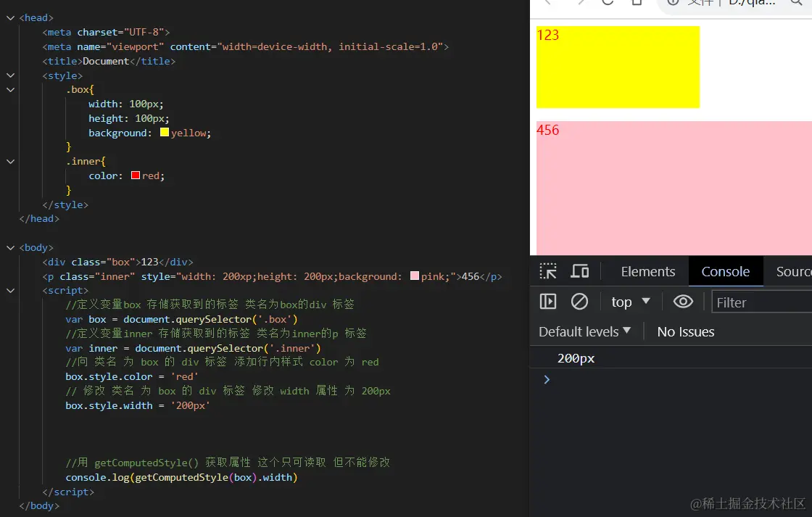This screenshot has width=812, height=517.
Task: Toggle the device toolbar icon
Action: 580,271
